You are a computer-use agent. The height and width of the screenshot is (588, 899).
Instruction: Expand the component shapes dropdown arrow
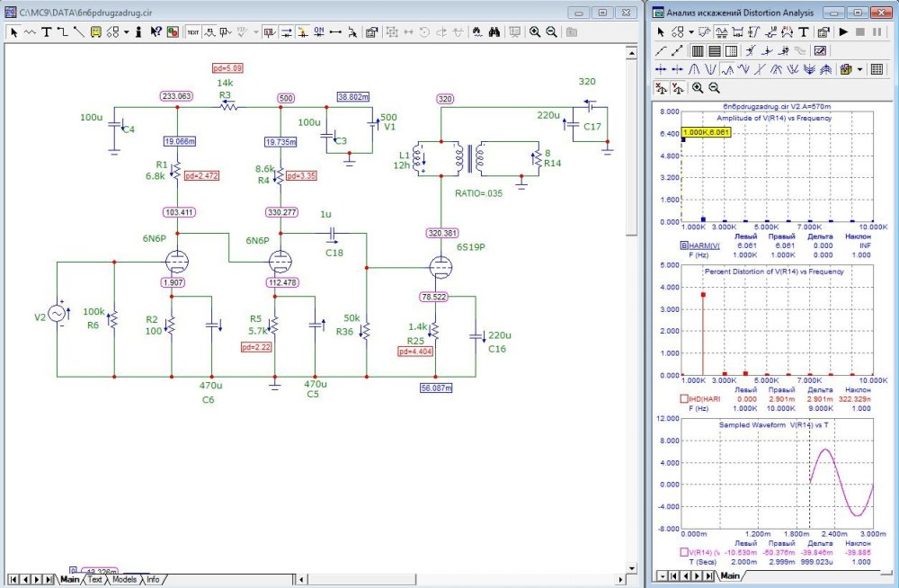127,31
